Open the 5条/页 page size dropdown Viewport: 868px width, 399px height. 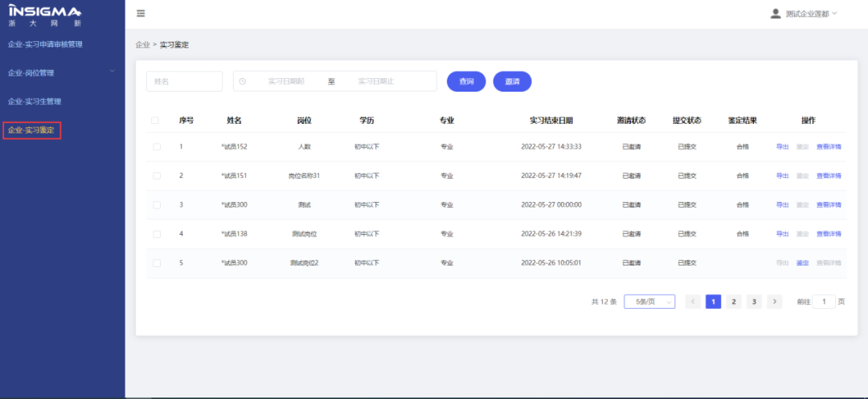pyautogui.click(x=649, y=302)
